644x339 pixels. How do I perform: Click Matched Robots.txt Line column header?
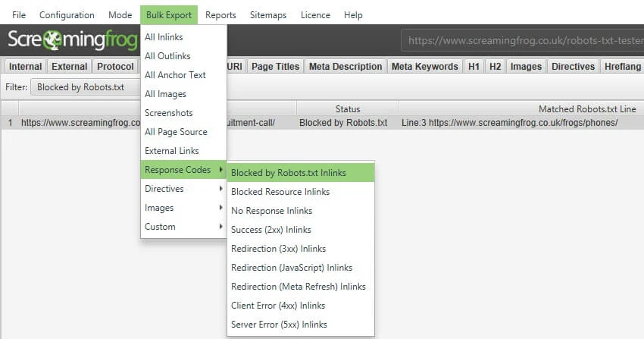point(586,109)
